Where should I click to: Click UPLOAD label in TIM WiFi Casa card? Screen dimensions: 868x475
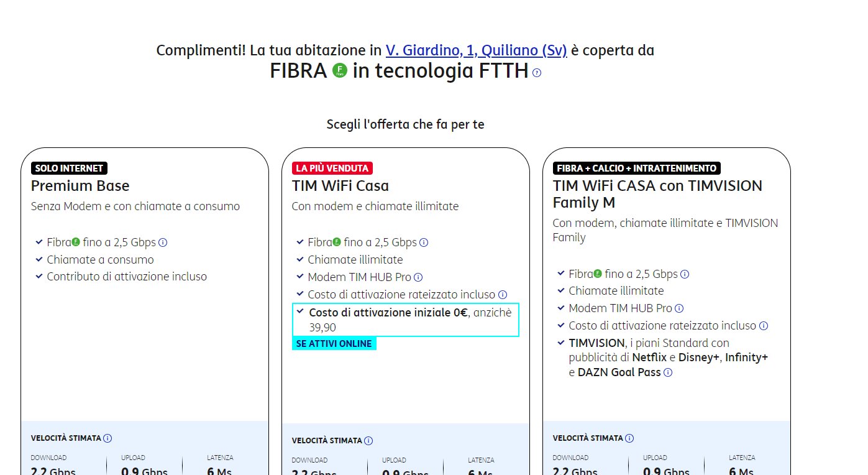(x=394, y=460)
